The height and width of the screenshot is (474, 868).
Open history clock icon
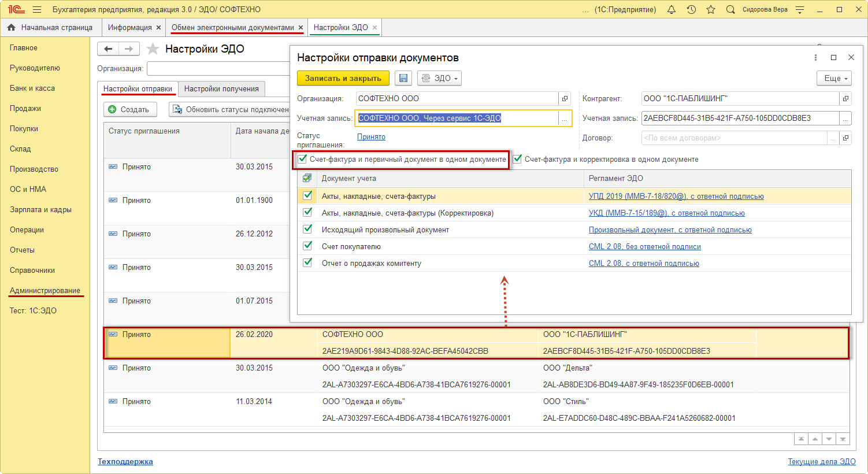[691, 10]
